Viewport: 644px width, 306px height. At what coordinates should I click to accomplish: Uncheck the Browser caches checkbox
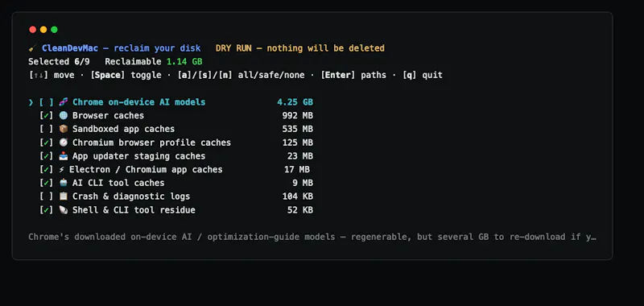pos(47,116)
